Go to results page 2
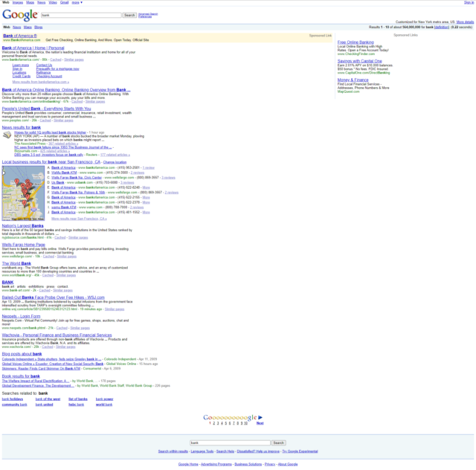This screenshot has height=470, width=476. point(214,423)
